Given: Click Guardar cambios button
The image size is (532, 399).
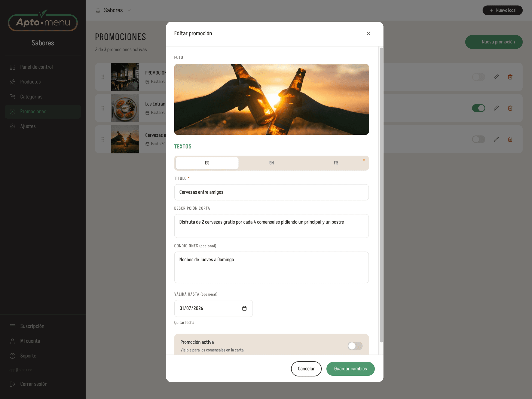Looking at the screenshot, I should [x=350, y=369].
